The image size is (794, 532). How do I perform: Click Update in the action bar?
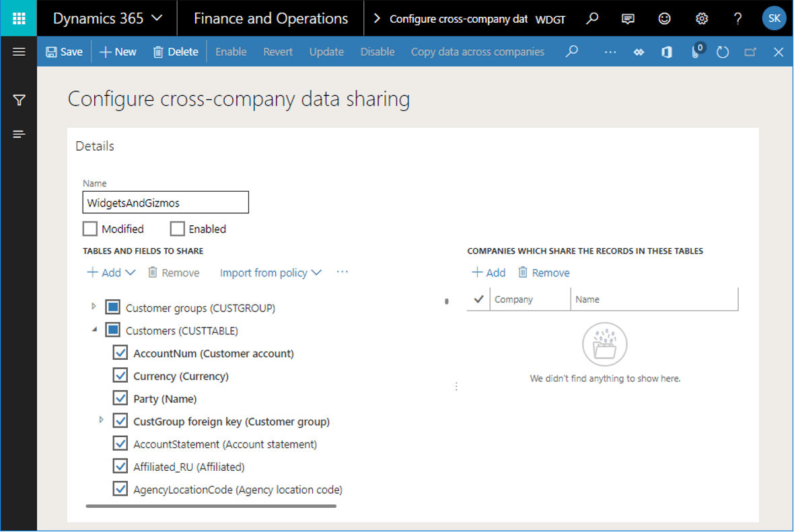tap(326, 52)
